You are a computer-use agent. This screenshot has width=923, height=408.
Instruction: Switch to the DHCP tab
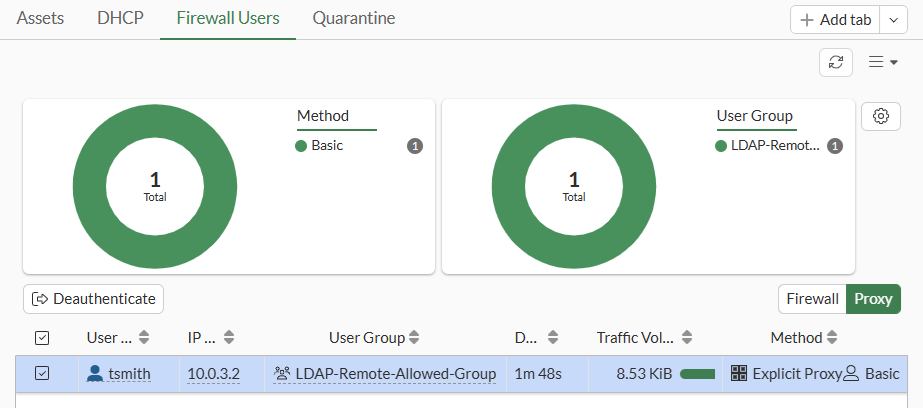click(120, 19)
